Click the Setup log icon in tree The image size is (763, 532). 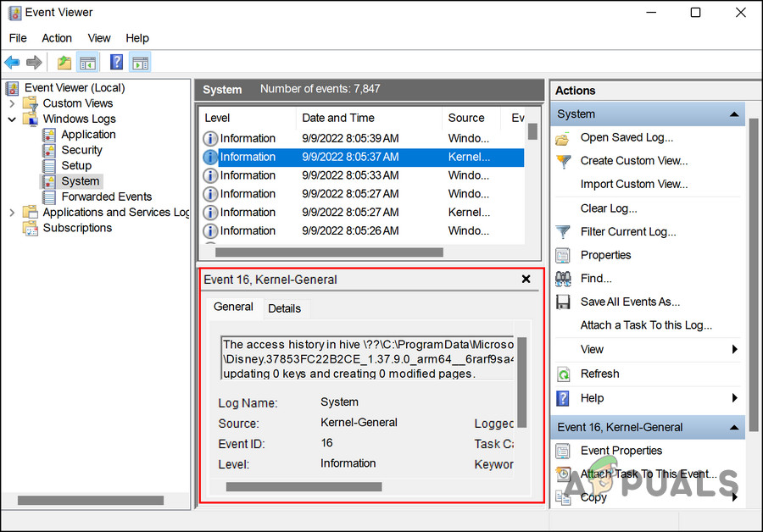point(48,166)
